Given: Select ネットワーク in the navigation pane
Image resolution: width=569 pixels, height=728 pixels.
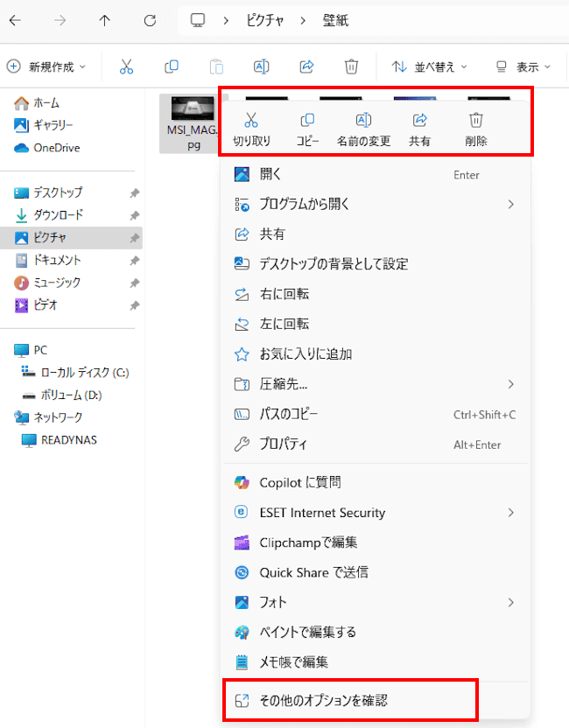Looking at the screenshot, I should pyautogui.click(x=48, y=417).
